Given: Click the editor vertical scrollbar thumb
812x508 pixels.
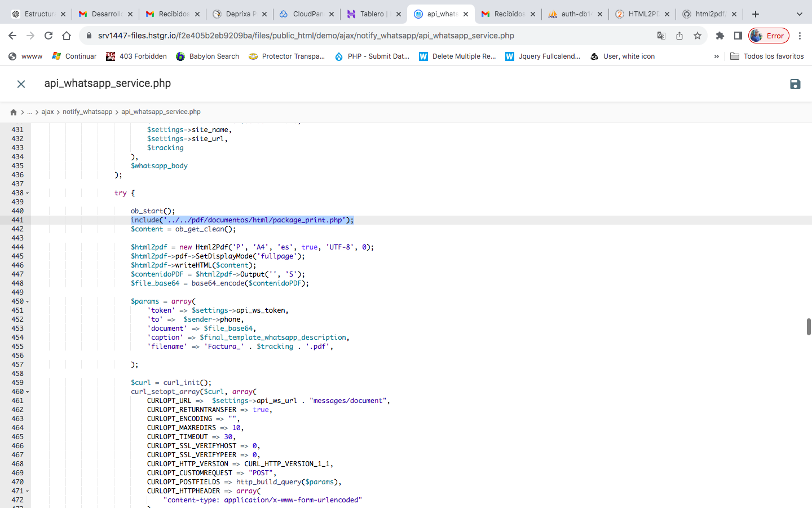Looking at the screenshot, I should [x=808, y=326].
